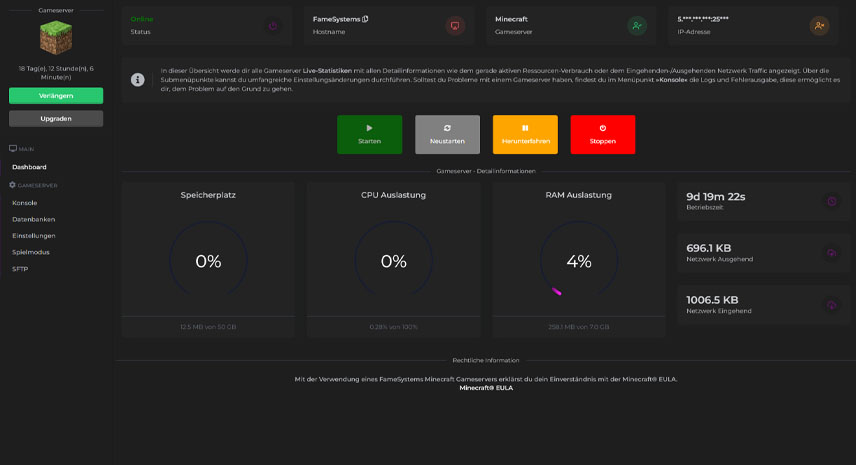Click the Minecraft grass block image
This screenshot has height=465, width=856.
point(56,38)
